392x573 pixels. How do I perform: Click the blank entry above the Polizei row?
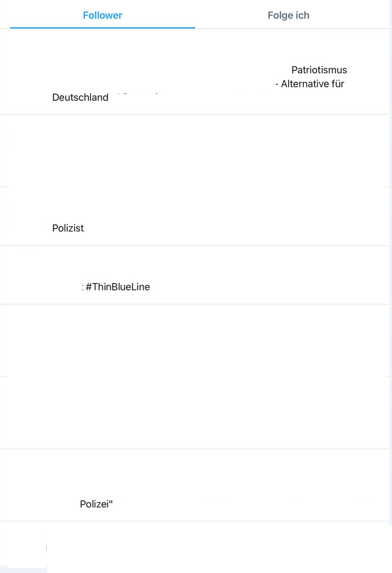[195, 376]
